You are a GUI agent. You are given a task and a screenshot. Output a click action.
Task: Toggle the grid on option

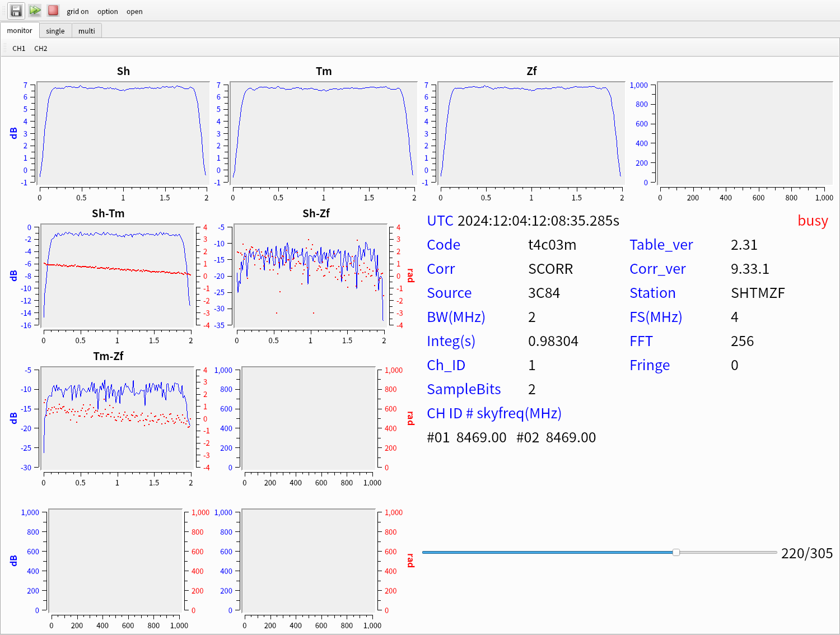tap(77, 11)
